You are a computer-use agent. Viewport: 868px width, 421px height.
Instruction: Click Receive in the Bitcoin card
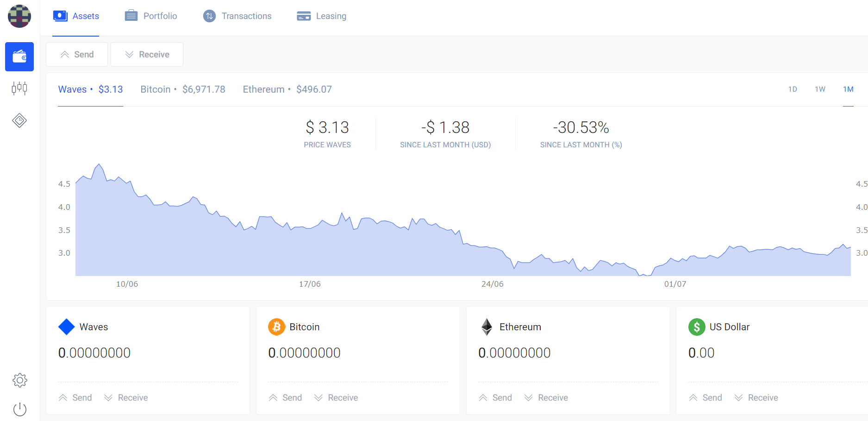[336, 398]
